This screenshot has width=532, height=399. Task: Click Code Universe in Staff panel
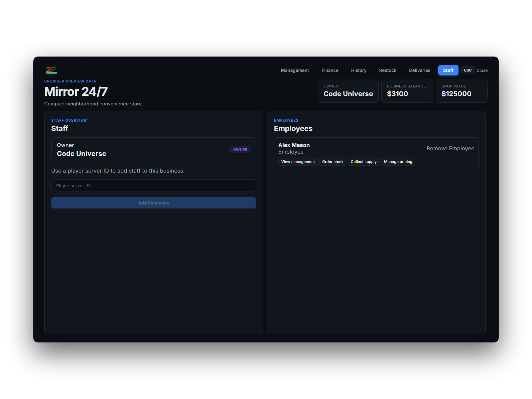pos(81,154)
